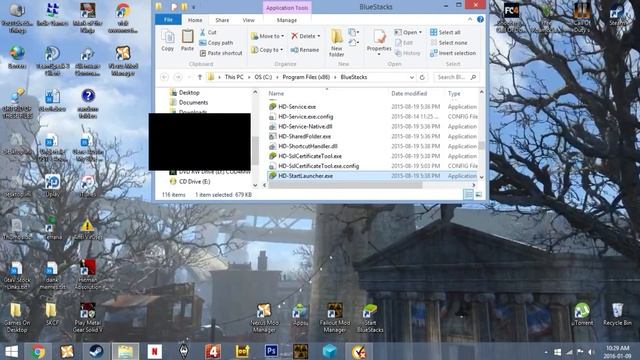The image size is (640, 360).
Task: Click Select all in ribbon
Action: click(x=445, y=32)
